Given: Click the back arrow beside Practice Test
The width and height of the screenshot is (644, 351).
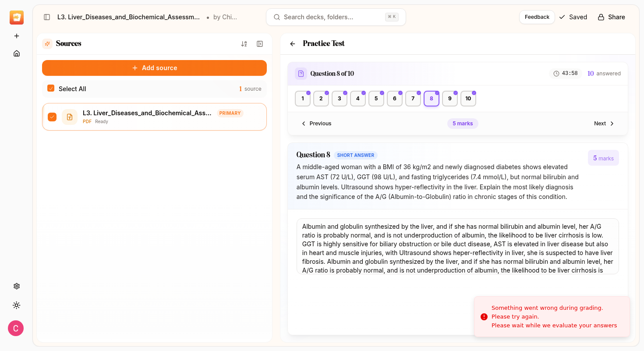Looking at the screenshot, I should tap(293, 44).
